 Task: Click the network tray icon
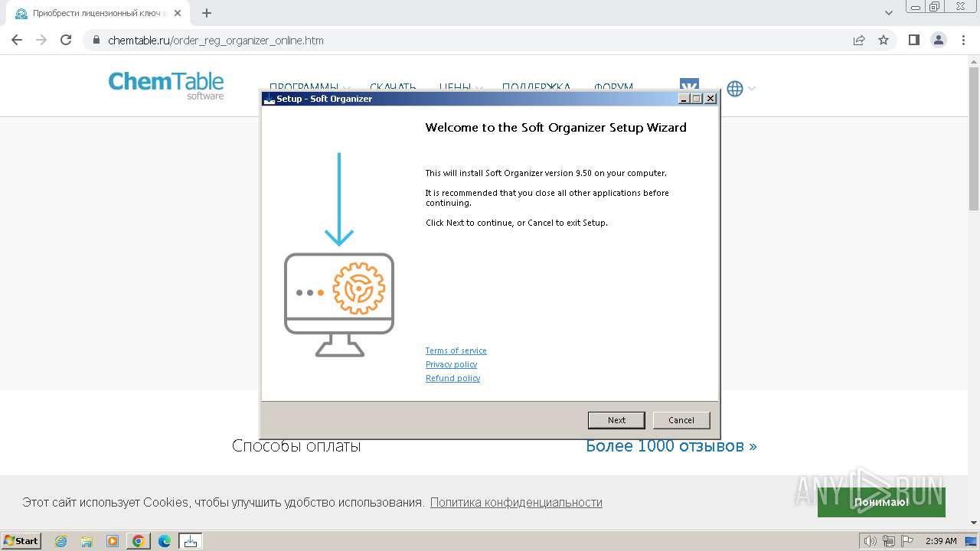pyautogui.click(x=890, y=541)
